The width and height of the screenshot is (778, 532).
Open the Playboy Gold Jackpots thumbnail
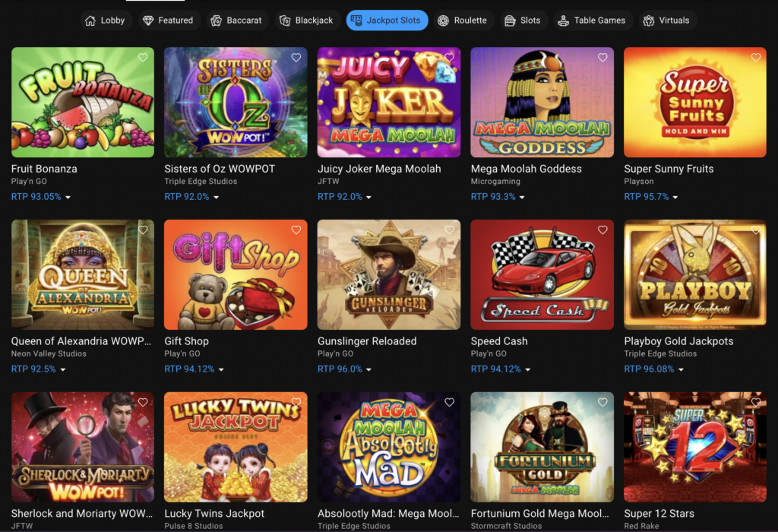(x=695, y=274)
